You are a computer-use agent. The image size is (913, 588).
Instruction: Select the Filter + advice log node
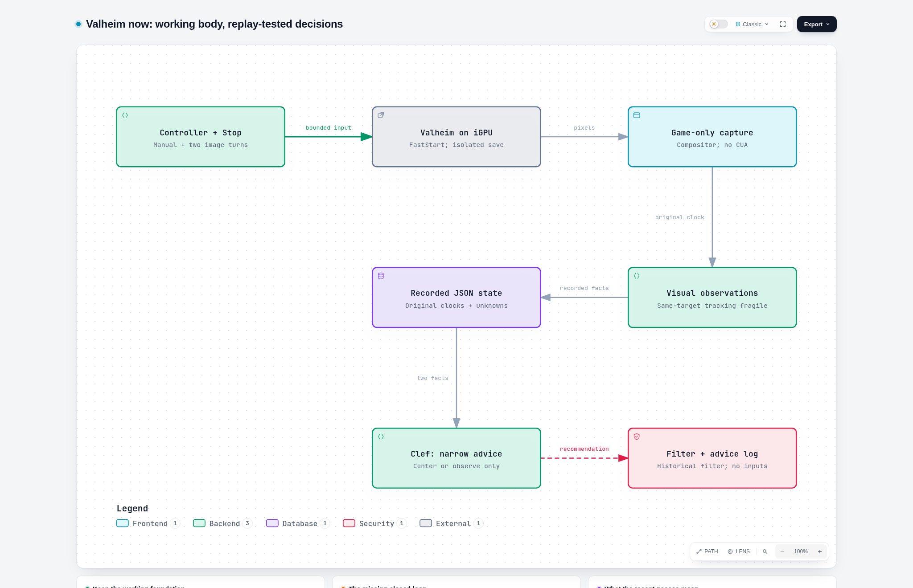(712, 458)
